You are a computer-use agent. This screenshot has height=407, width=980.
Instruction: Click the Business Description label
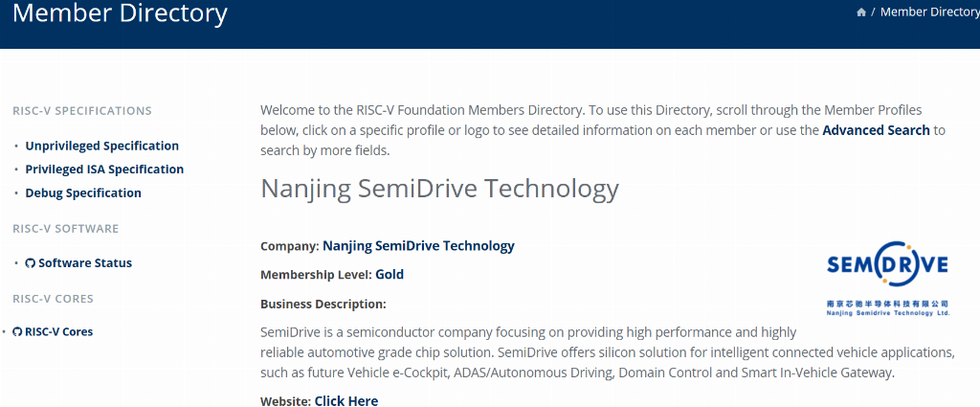pyautogui.click(x=323, y=305)
